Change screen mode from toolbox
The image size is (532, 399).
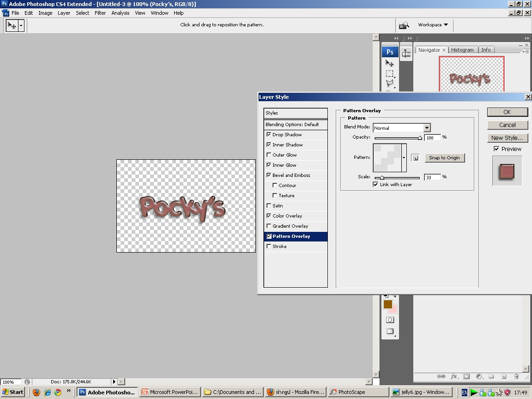[390, 332]
